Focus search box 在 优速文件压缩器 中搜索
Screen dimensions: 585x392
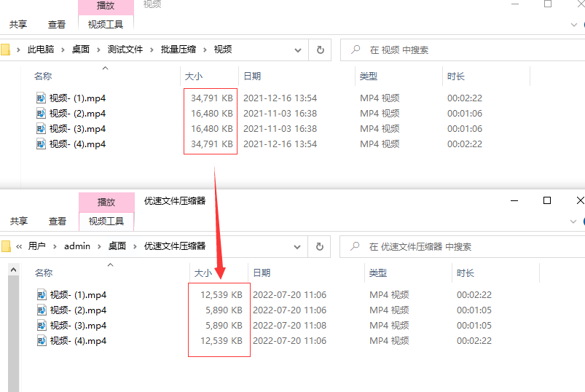pyautogui.click(x=463, y=246)
